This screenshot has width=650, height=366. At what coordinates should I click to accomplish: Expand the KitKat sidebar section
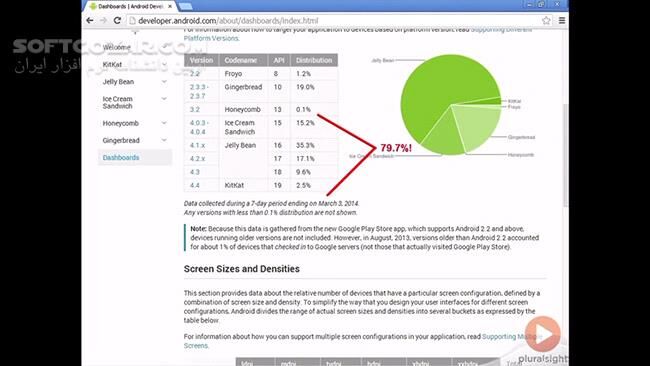pos(164,65)
